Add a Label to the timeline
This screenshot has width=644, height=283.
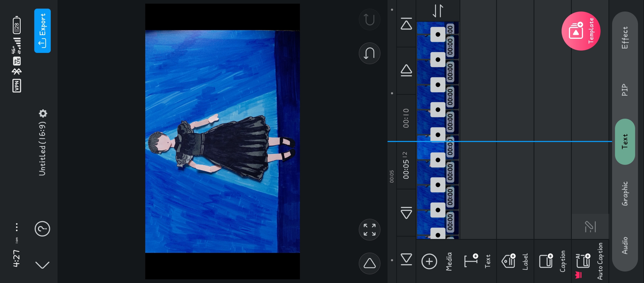pyautogui.click(x=508, y=261)
